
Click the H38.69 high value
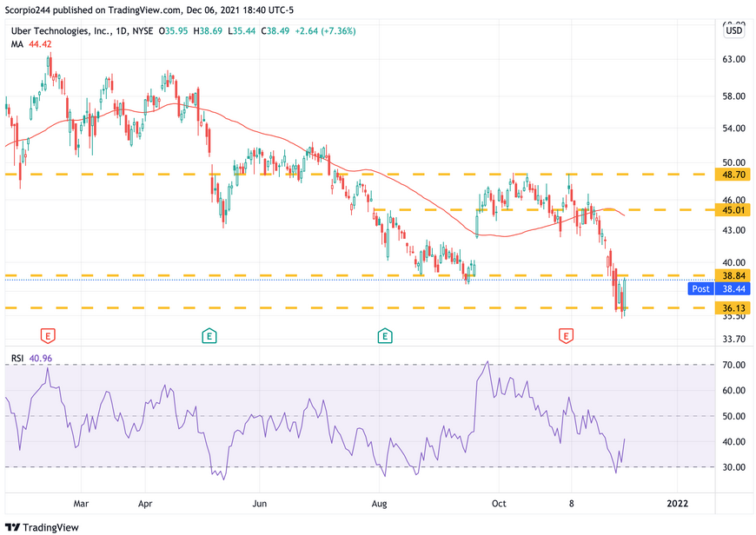tap(208, 31)
